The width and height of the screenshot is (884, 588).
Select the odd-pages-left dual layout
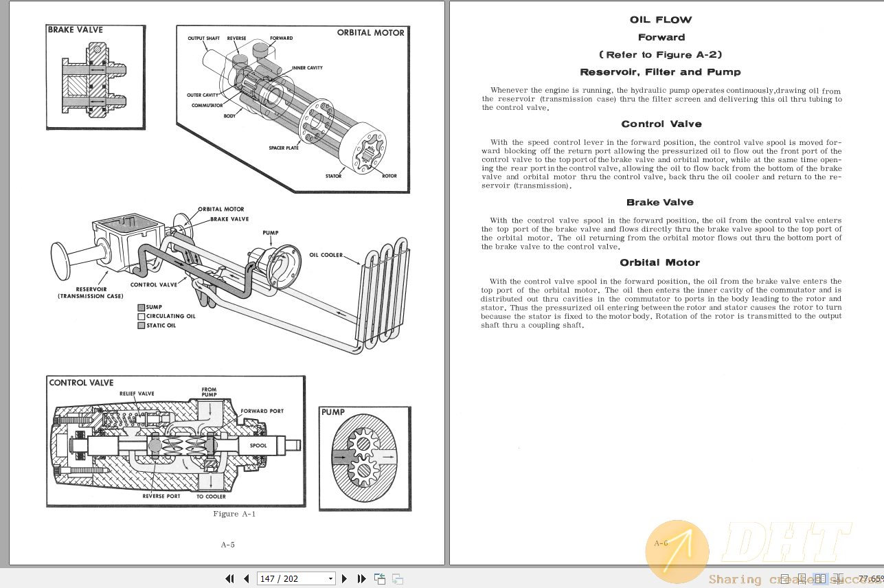(x=838, y=578)
